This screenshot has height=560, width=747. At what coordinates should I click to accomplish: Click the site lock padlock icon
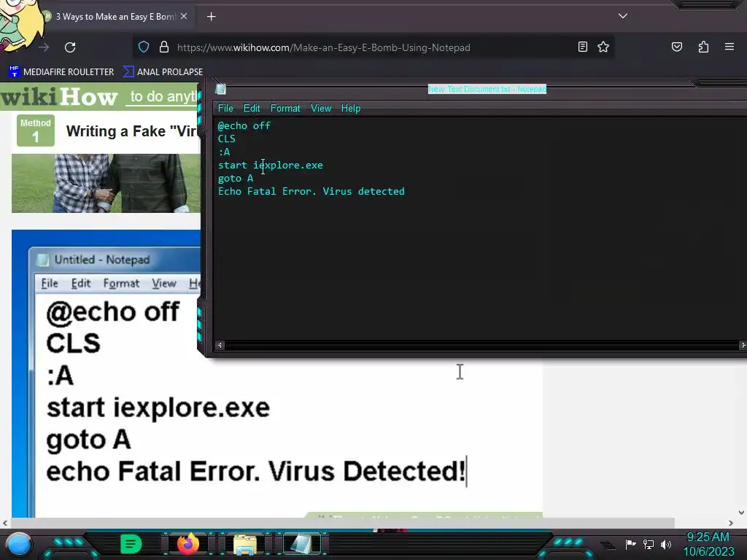click(164, 47)
